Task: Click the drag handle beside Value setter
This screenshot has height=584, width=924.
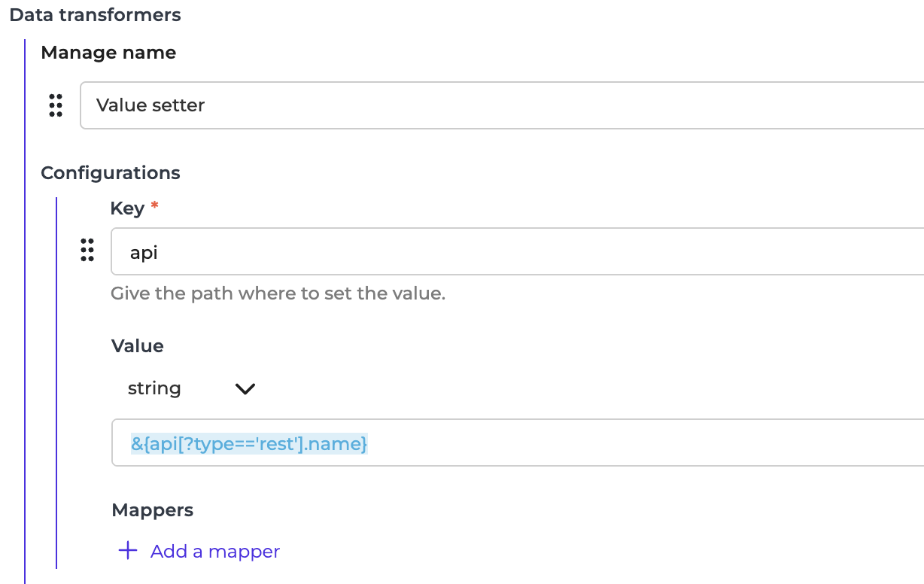Action: tap(55, 105)
